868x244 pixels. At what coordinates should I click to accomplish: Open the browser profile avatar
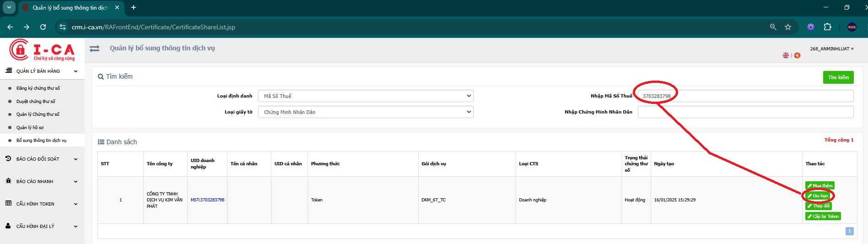pyautogui.click(x=852, y=27)
